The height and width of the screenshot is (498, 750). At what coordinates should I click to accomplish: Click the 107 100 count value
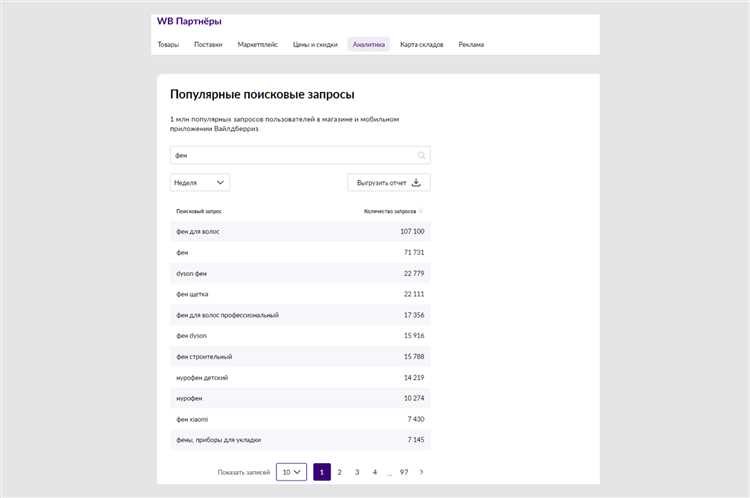tap(412, 232)
